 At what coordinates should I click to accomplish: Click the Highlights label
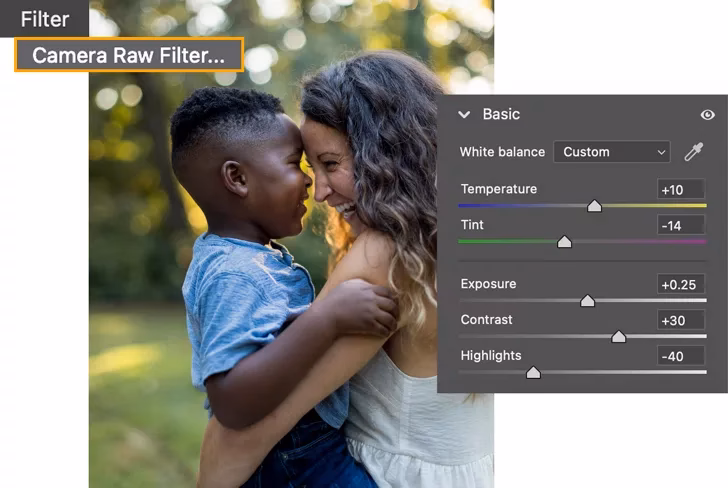pos(491,356)
